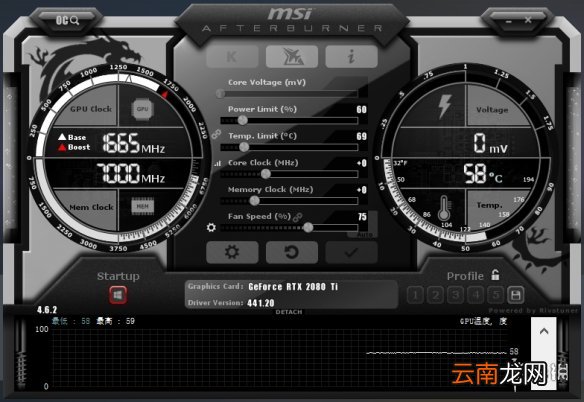Viewport: 584px width, 402px height.
Task: Select profile slot 4
Action: pyautogui.click(x=476, y=295)
